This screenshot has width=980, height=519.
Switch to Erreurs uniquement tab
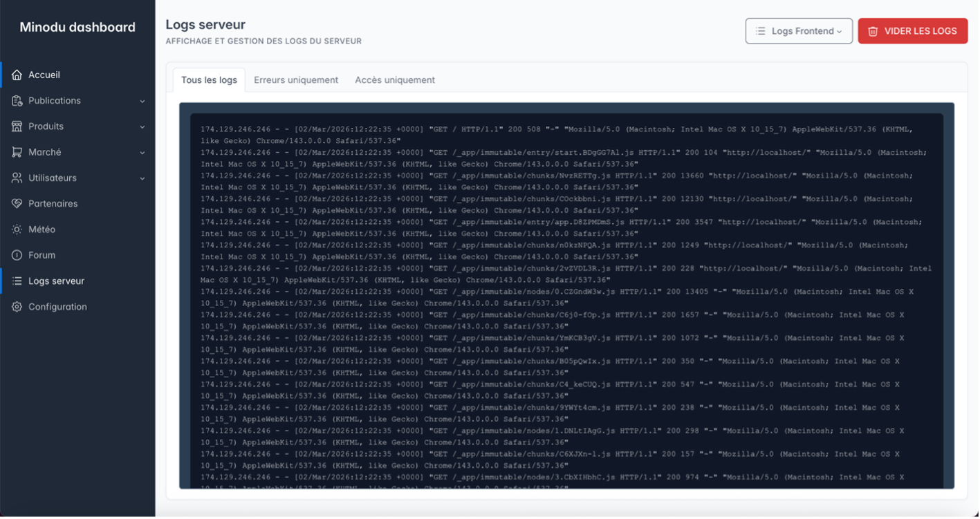coord(296,80)
